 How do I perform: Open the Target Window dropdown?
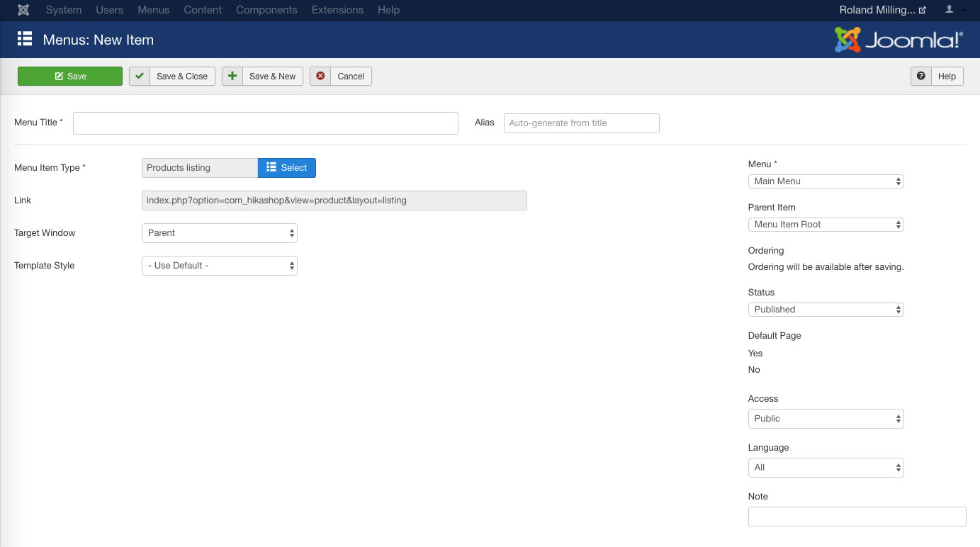coord(220,233)
